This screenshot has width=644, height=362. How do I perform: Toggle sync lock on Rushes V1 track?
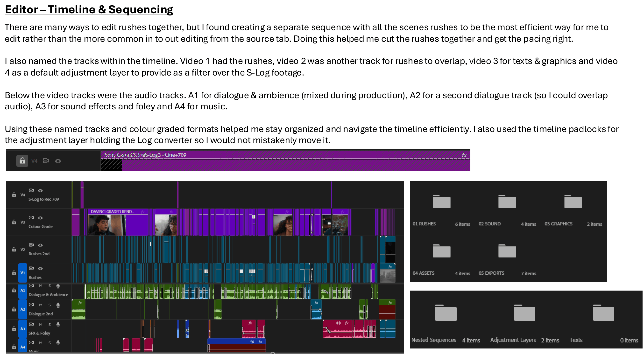pos(31,268)
